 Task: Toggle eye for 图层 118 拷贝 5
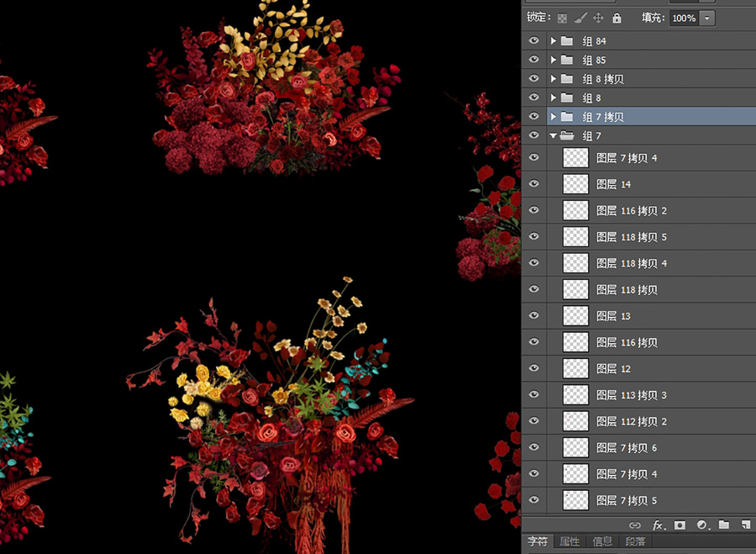point(533,236)
